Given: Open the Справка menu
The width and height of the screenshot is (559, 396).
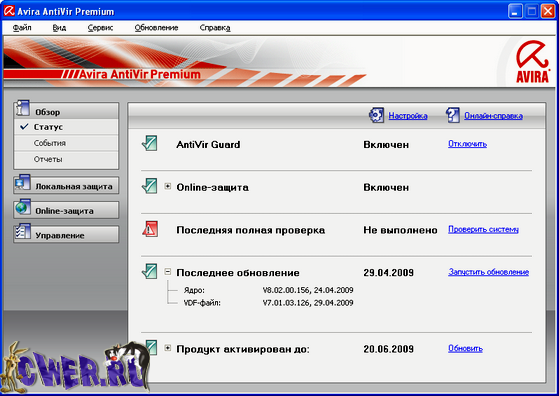Looking at the screenshot, I should coord(215,28).
